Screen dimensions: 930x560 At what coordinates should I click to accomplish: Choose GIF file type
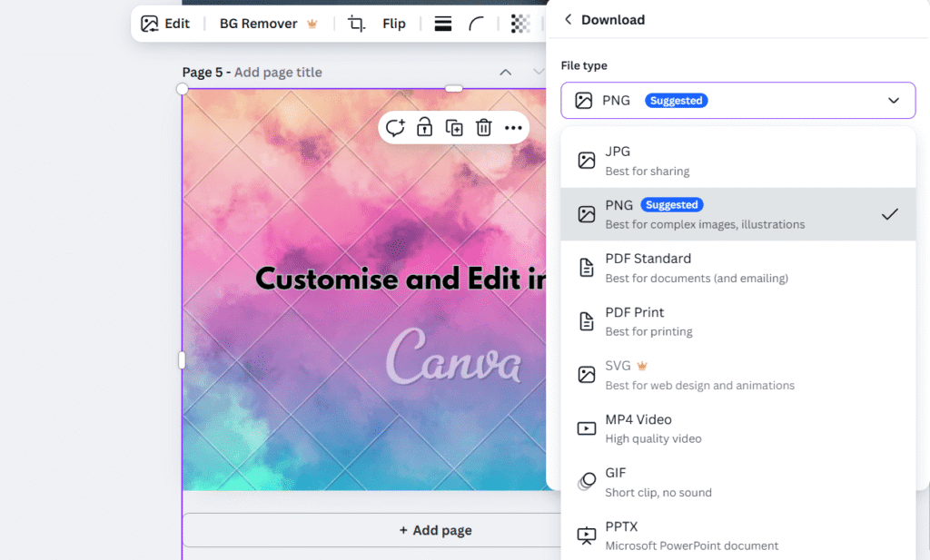[x=737, y=482]
